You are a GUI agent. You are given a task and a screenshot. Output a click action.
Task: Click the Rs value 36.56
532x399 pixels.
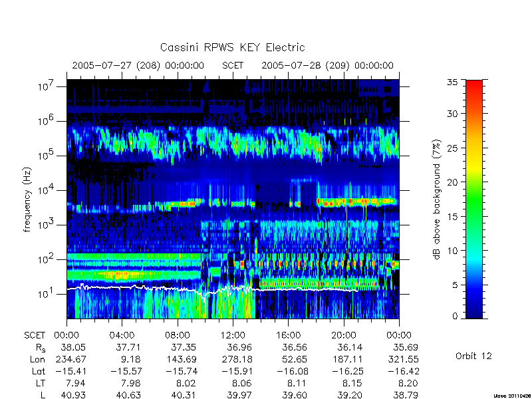[295, 347]
